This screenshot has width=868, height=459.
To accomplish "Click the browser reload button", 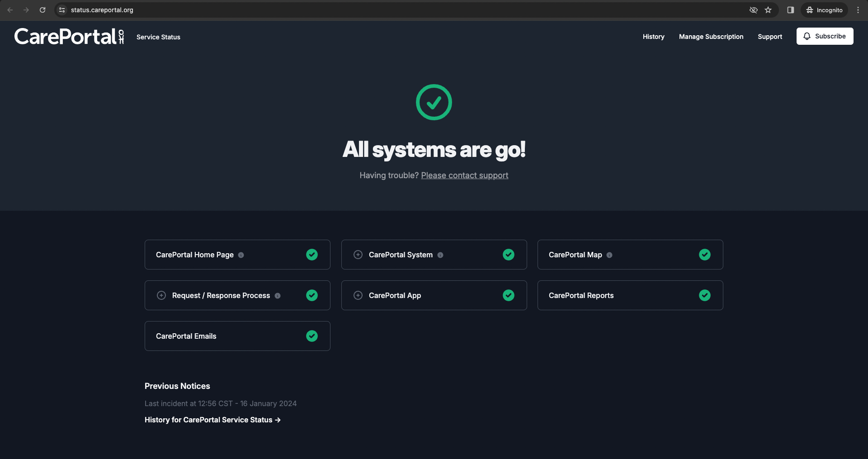I will [x=42, y=10].
